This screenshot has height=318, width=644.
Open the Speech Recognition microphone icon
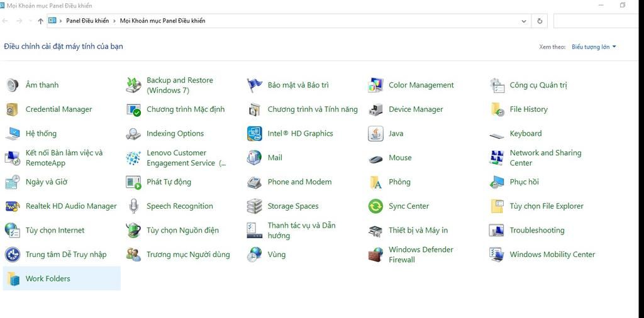(133, 206)
